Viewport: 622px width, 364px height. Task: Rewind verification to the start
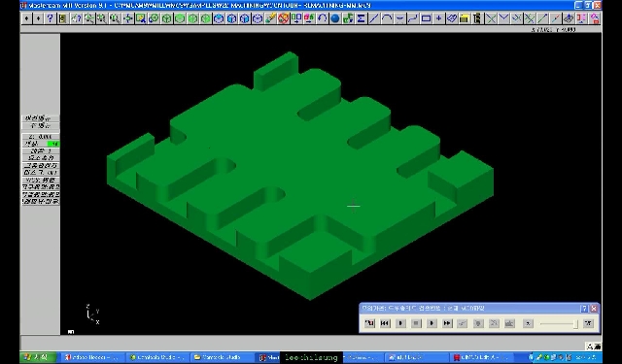point(385,323)
